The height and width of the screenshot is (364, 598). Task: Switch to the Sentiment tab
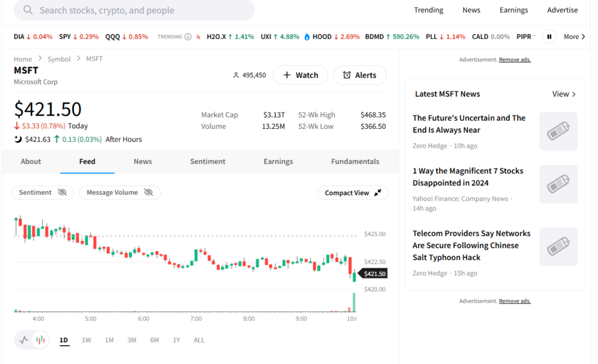pos(207,162)
